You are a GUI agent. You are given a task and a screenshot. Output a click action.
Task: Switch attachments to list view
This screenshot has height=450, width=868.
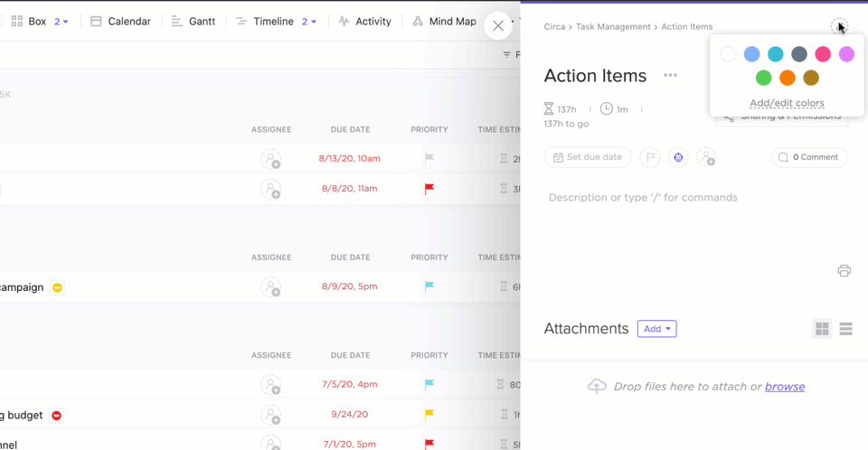(x=846, y=330)
